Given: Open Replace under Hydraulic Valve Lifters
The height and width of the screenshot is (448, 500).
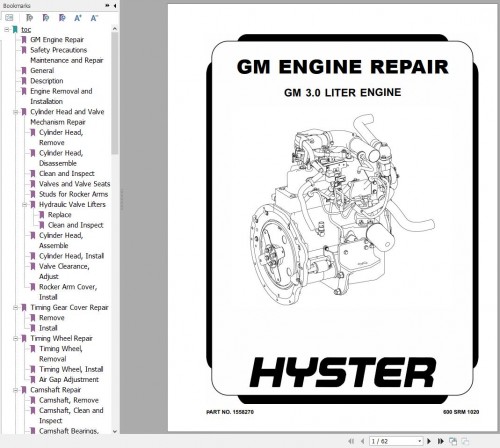Looking at the screenshot, I should click(x=60, y=215).
